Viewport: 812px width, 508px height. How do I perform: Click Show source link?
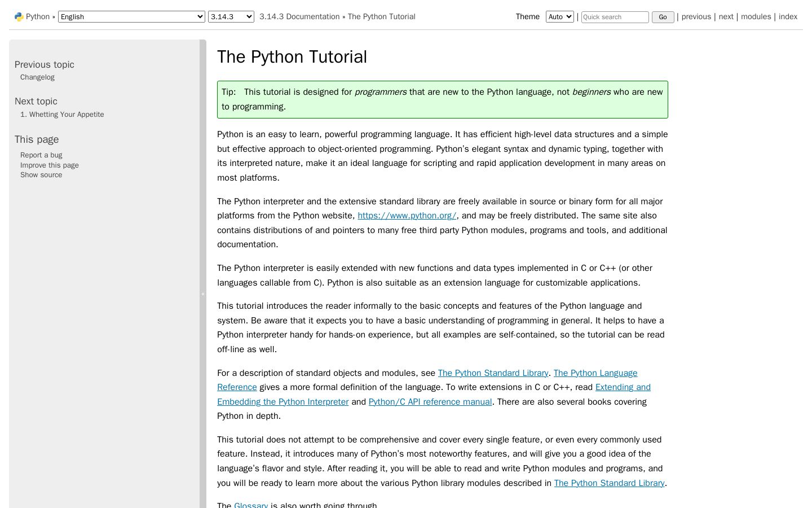41,175
